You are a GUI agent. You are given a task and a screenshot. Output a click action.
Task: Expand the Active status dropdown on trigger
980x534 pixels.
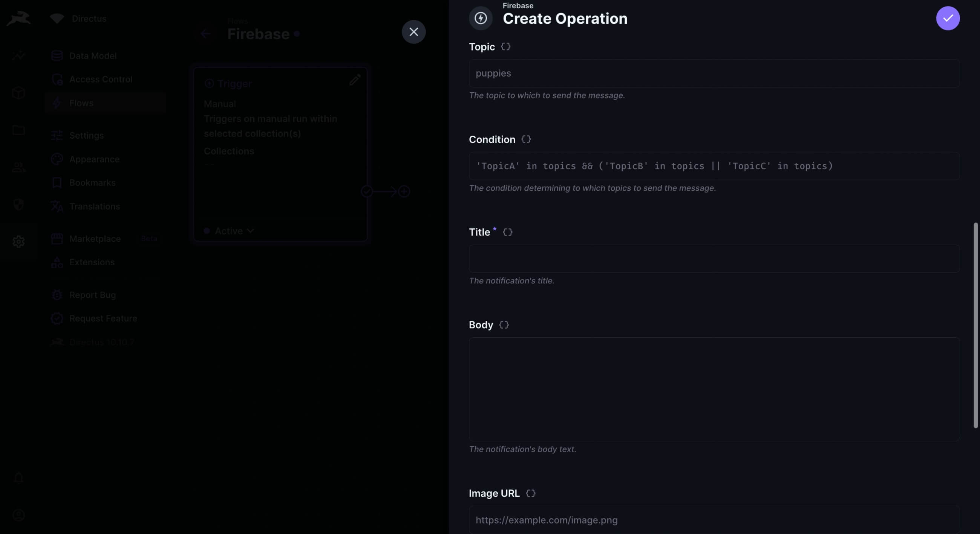click(234, 231)
